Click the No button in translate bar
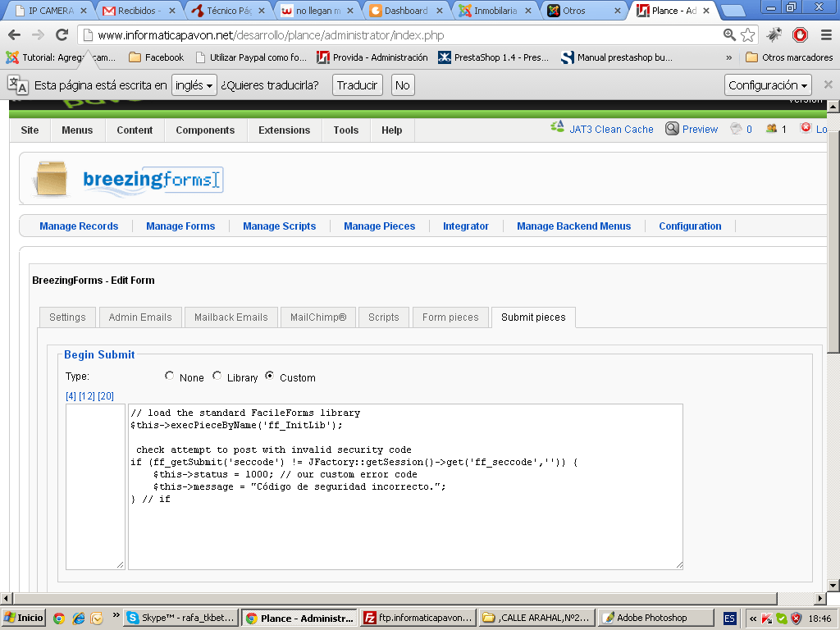840x630 pixels. pos(402,85)
